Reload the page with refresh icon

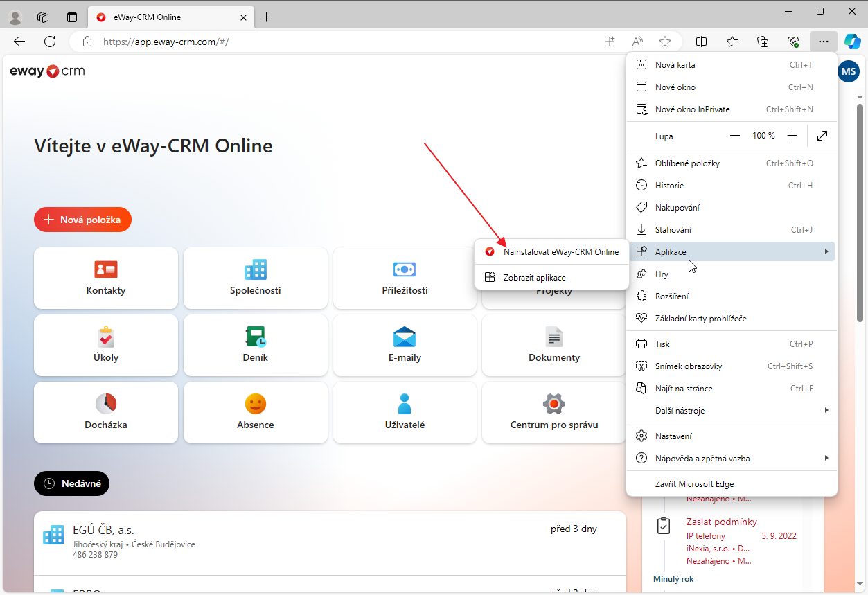(50, 42)
